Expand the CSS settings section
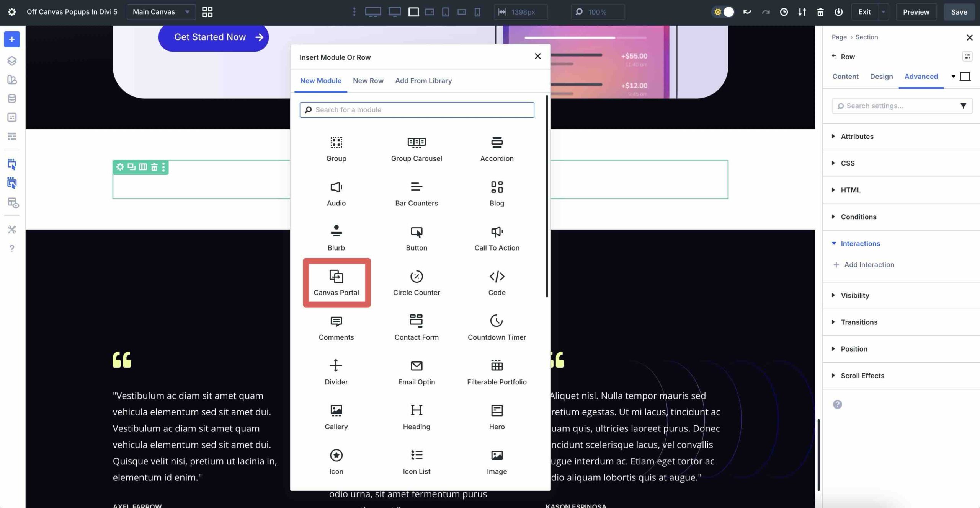This screenshot has height=508, width=980. (x=848, y=163)
